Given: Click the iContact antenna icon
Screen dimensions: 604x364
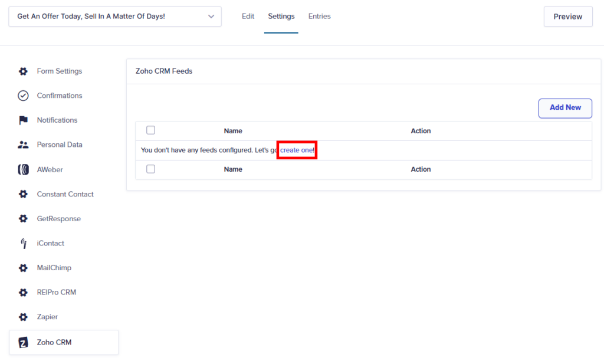Looking at the screenshot, I should pyautogui.click(x=24, y=244).
